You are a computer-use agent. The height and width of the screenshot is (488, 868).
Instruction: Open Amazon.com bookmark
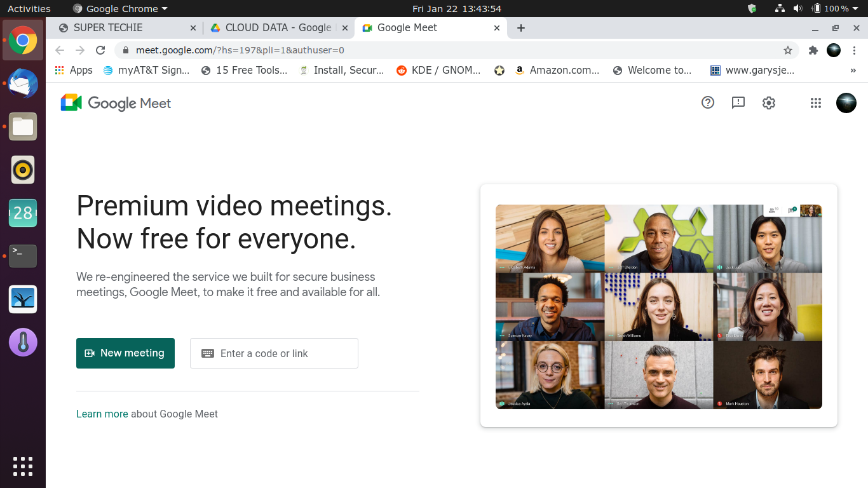[557, 71]
